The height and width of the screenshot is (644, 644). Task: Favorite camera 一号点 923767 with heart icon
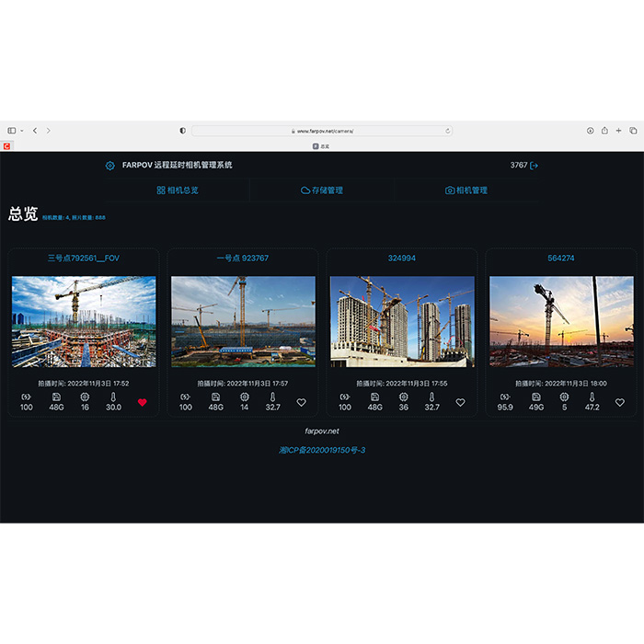301,402
